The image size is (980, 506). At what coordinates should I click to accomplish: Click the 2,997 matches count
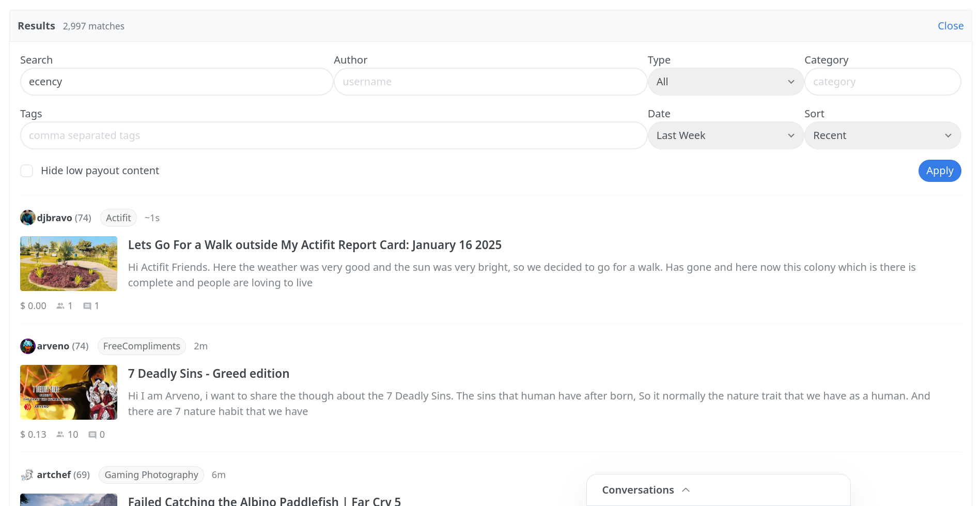click(x=94, y=26)
